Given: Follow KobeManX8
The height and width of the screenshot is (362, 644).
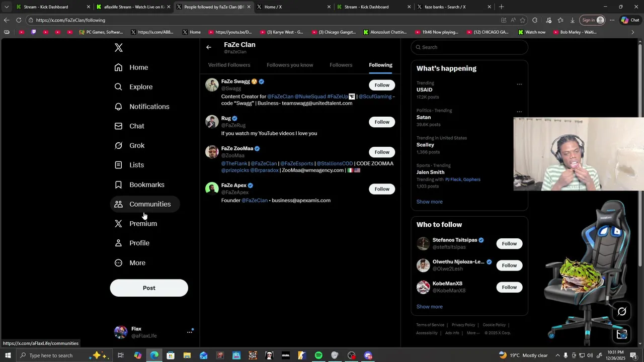Looking at the screenshot, I should click(x=509, y=287).
